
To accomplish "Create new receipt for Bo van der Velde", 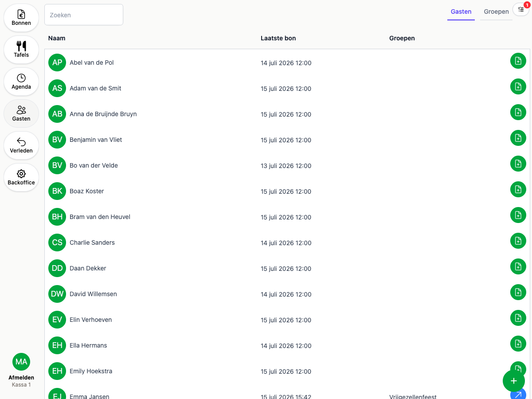I will pyautogui.click(x=518, y=164).
